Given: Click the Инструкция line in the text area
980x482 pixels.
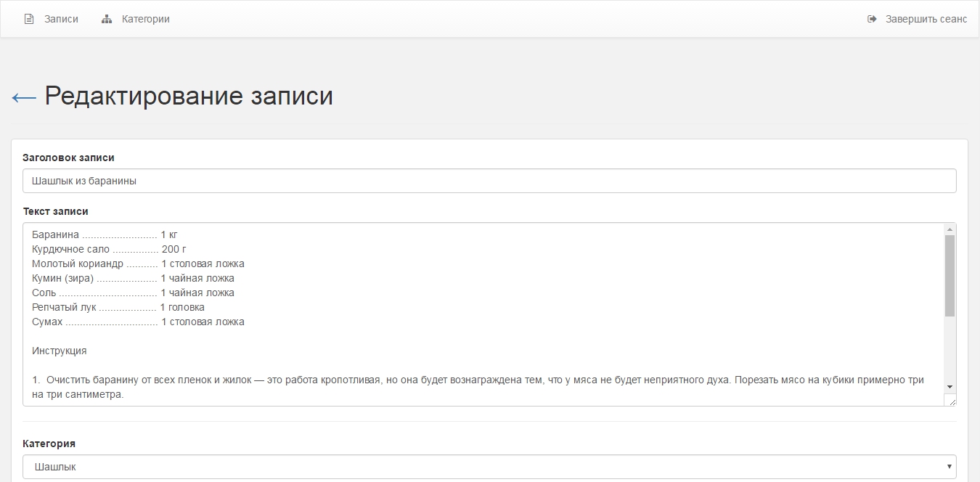Looking at the screenshot, I should (x=60, y=351).
